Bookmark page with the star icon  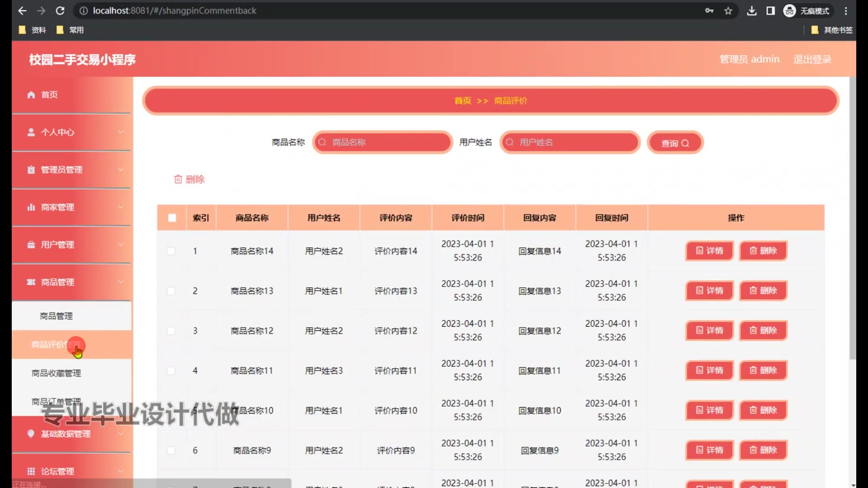[728, 11]
